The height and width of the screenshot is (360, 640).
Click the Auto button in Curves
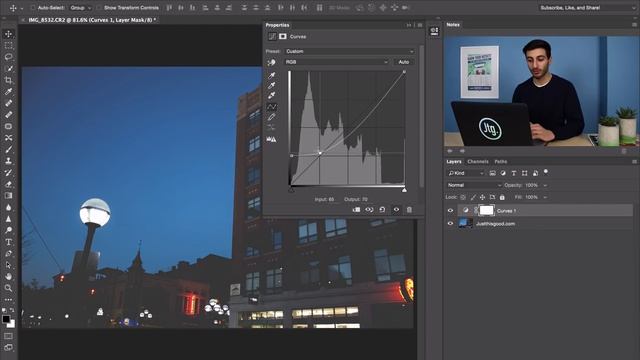(404, 62)
